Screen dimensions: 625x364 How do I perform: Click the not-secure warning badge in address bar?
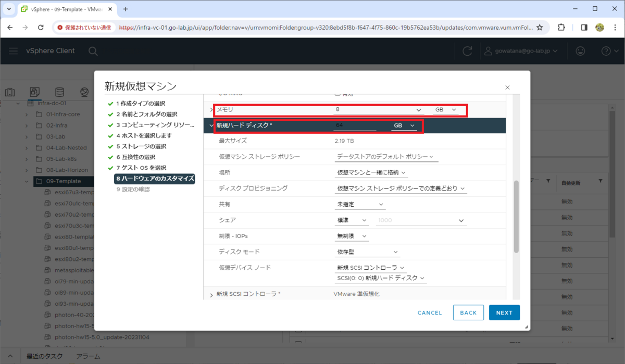[x=84, y=28]
